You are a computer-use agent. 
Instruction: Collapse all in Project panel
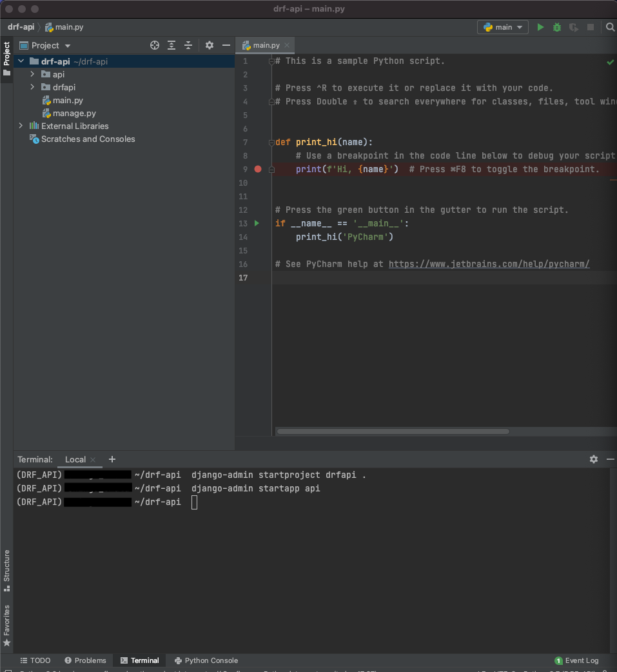point(188,45)
